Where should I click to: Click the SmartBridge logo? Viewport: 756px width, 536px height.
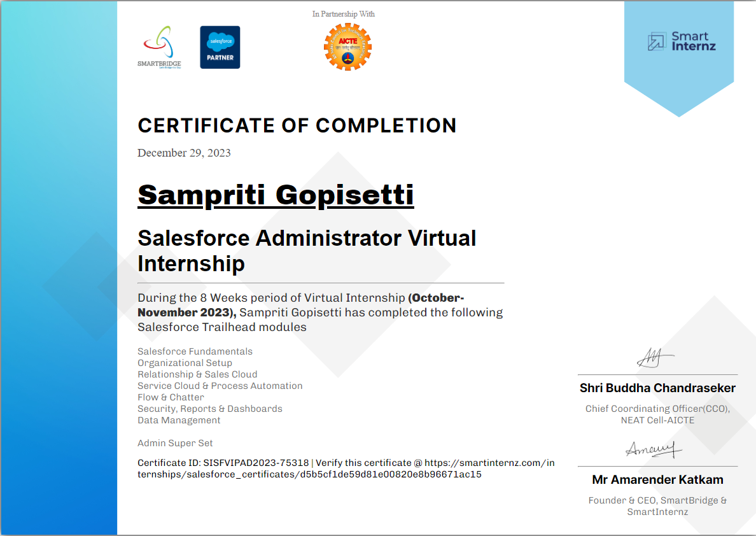click(x=159, y=47)
